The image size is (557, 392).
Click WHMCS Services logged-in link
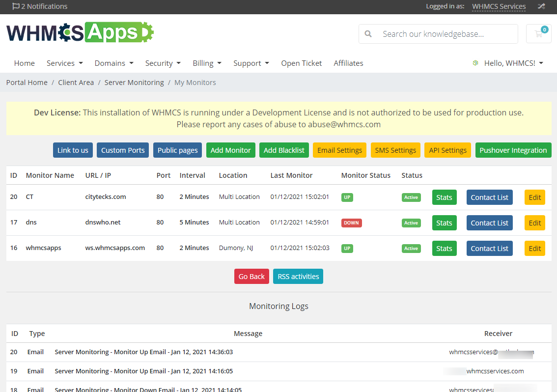tap(499, 6)
